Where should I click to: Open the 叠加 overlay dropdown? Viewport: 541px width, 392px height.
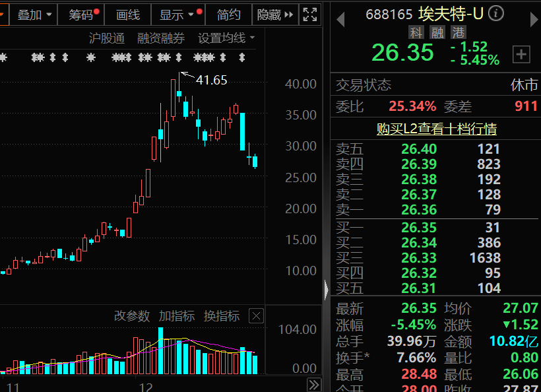32,15
